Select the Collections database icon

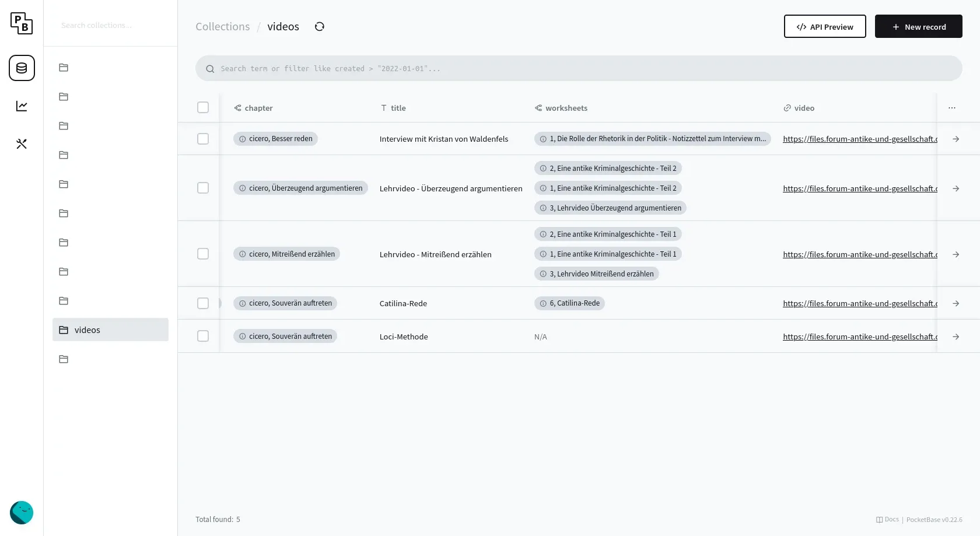click(x=22, y=68)
